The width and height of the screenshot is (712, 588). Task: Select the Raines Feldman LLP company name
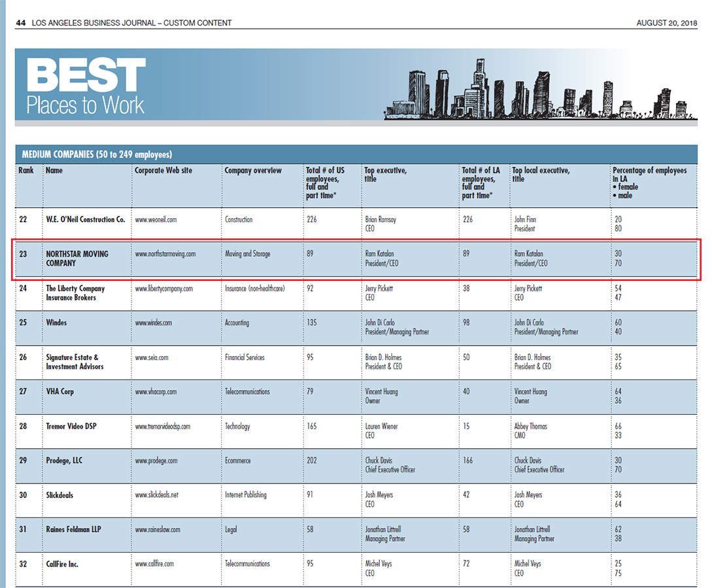pos(73,530)
